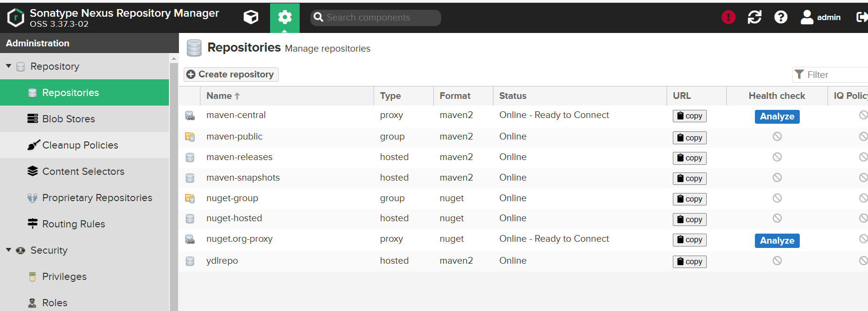The width and height of the screenshot is (868, 311).
Task: Click the Filter input field
Action: (x=830, y=75)
